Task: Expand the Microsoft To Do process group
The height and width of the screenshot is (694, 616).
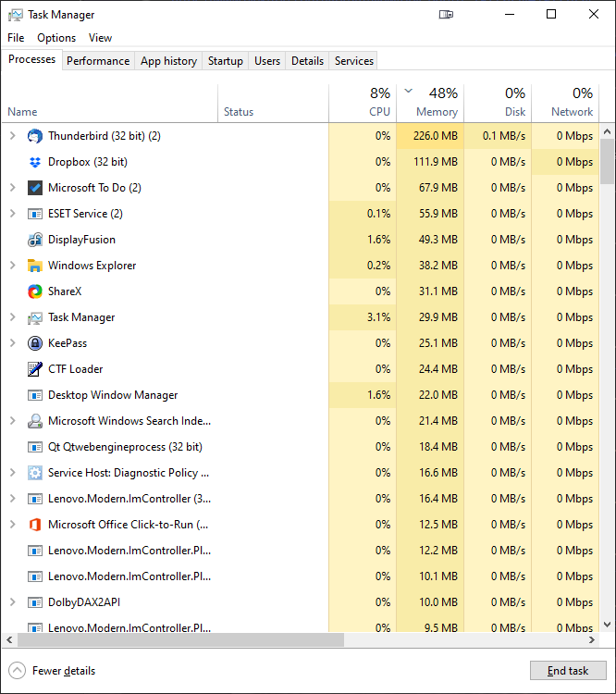Action: coord(13,188)
